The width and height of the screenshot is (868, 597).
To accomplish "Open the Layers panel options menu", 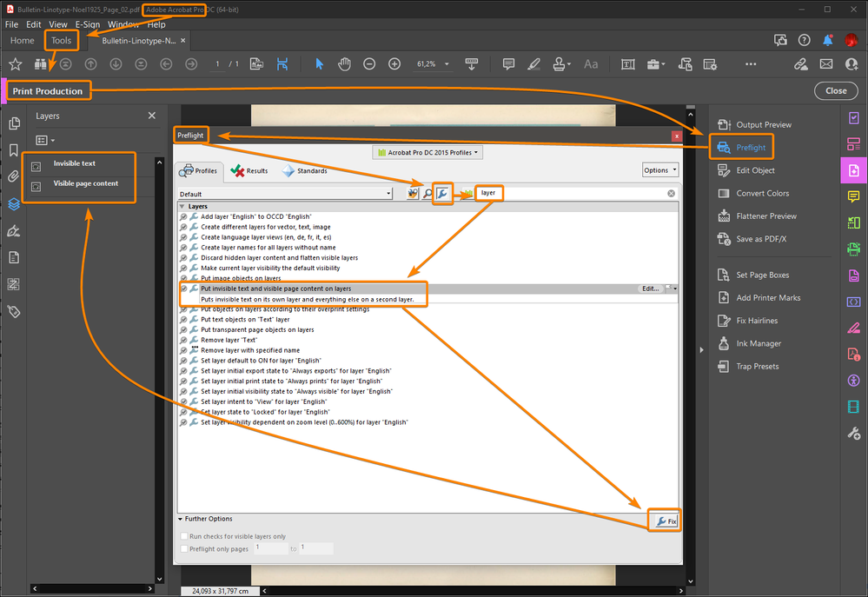I will coord(45,140).
